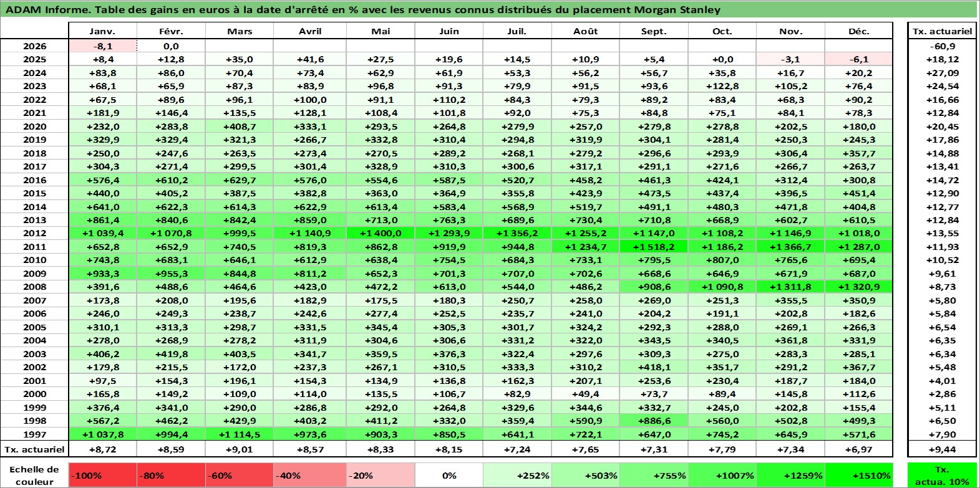The width and height of the screenshot is (980, 488).
Task: Click the +1 070,8 cell in February 2012
Action: tap(171, 233)
